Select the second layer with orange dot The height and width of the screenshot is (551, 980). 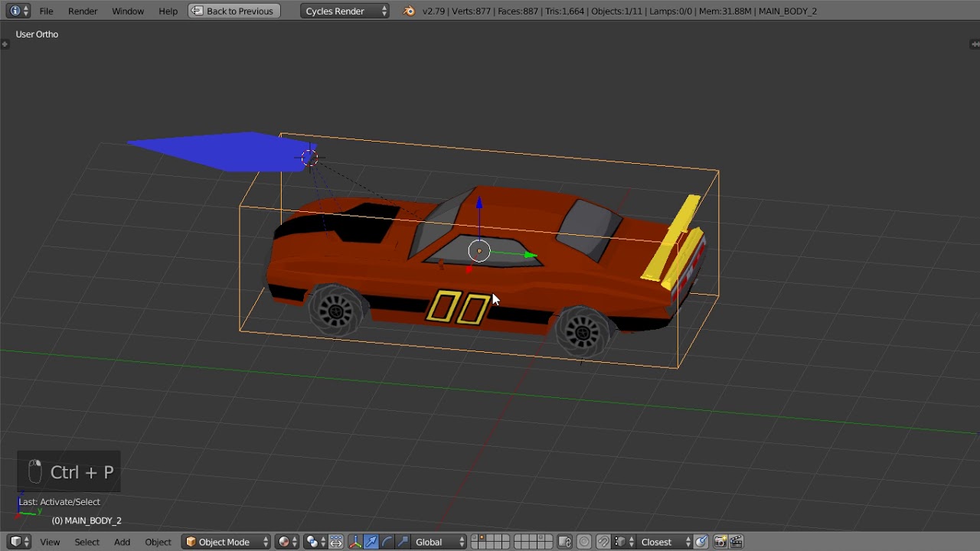[x=482, y=538]
